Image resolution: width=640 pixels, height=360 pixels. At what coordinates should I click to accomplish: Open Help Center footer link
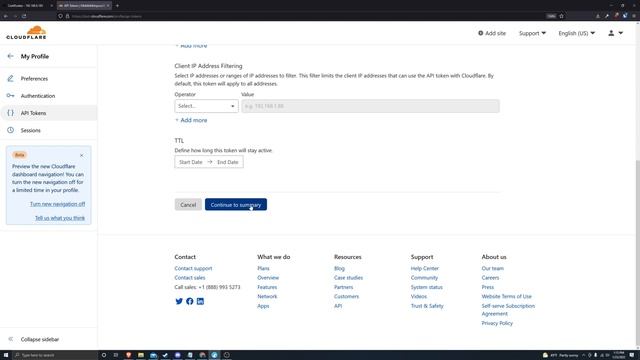[x=425, y=268]
